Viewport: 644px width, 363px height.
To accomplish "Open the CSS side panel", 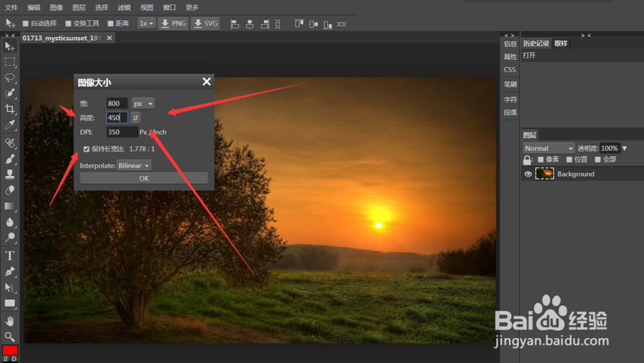I will point(509,70).
